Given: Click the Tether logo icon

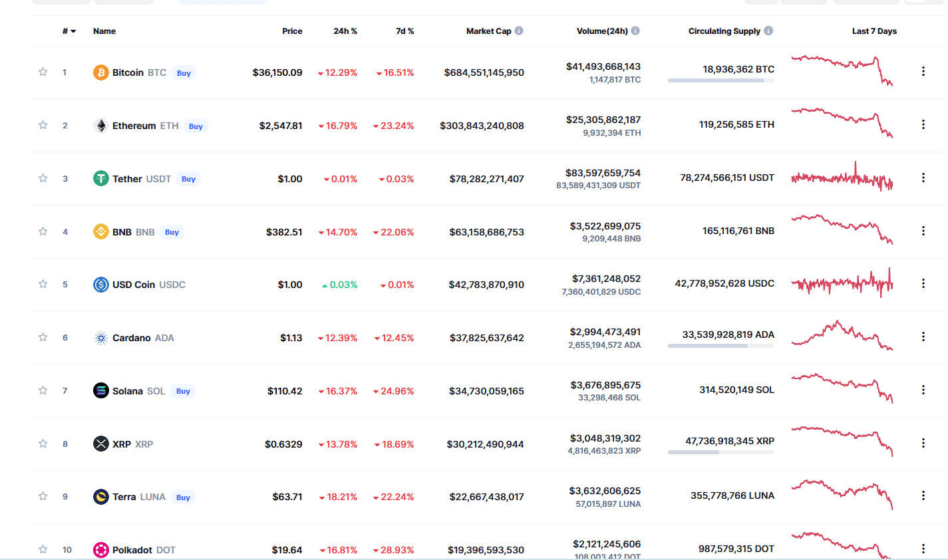Looking at the screenshot, I should [101, 178].
